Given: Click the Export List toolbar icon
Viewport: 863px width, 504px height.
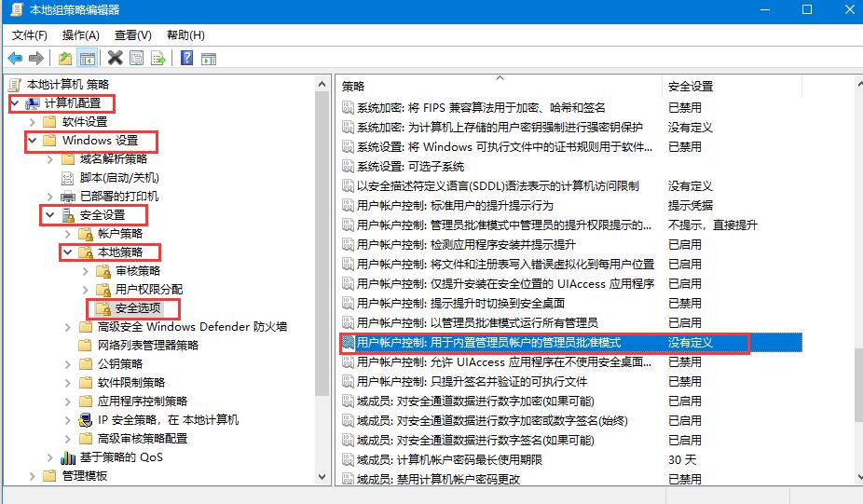Looking at the screenshot, I should point(158,58).
